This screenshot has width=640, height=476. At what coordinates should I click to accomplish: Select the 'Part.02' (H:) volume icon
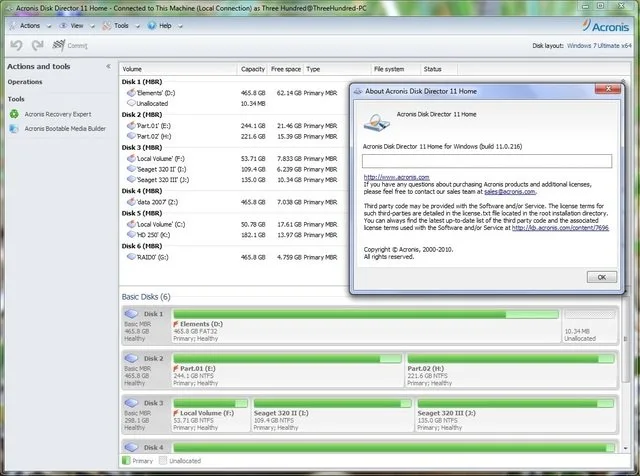131,136
